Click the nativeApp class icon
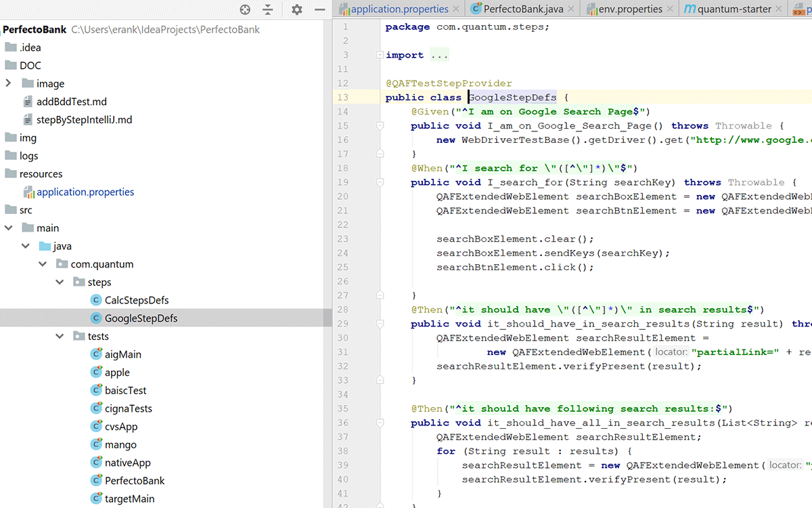This screenshot has width=812, height=508. 96,463
